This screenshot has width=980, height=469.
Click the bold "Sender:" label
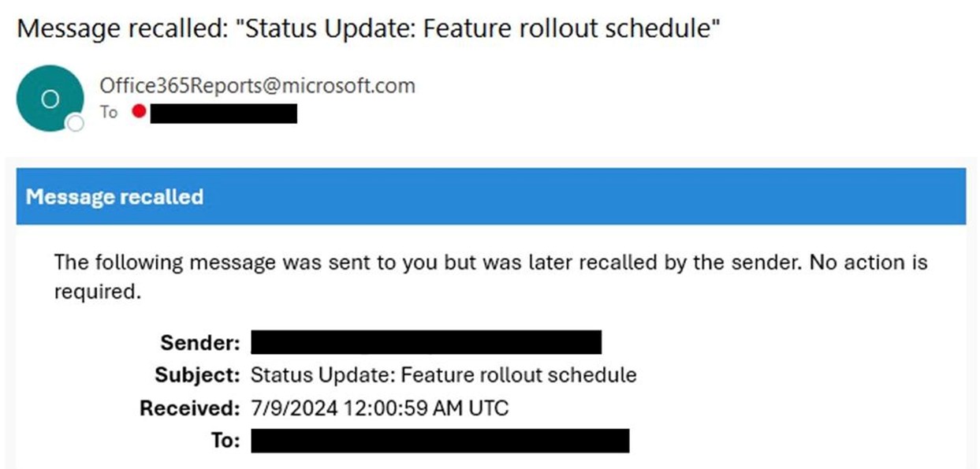pyautogui.click(x=199, y=343)
